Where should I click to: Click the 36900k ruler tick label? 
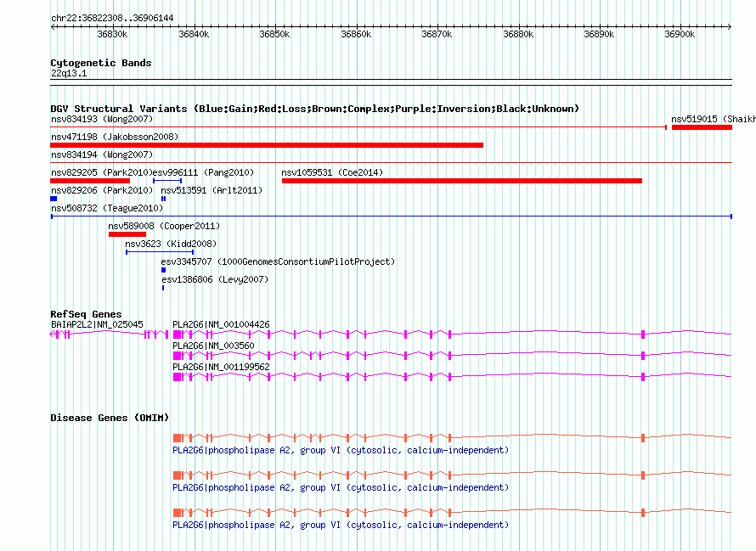[x=680, y=34]
